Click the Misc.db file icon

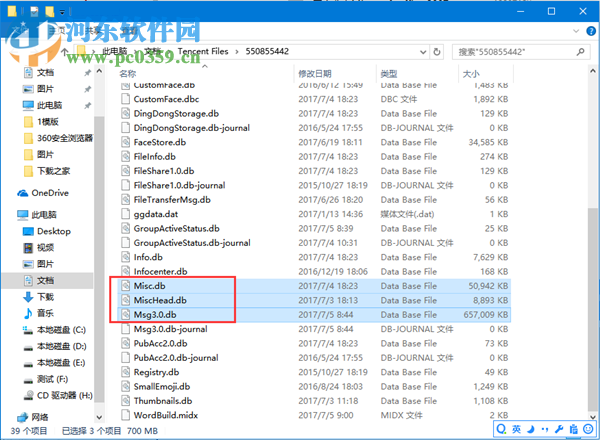[125, 286]
